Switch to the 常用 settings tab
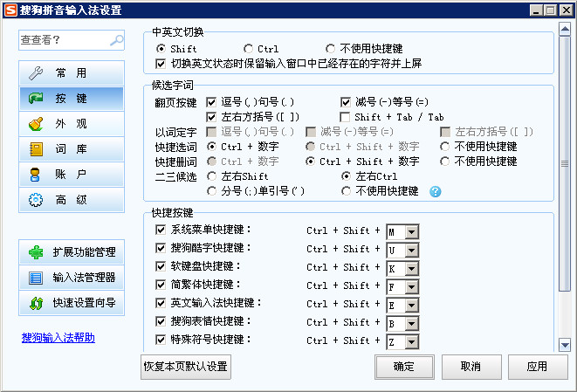Viewport: 577px width, 392px height. tap(72, 72)
